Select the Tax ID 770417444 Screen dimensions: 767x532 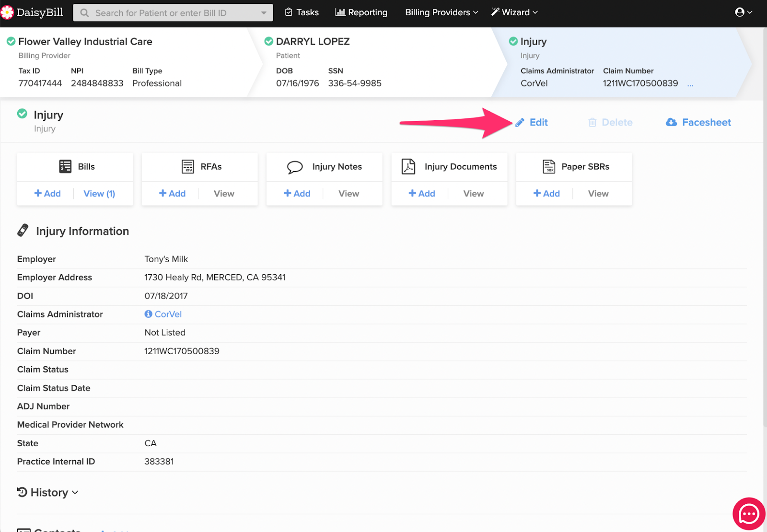(x=40, y=83)
